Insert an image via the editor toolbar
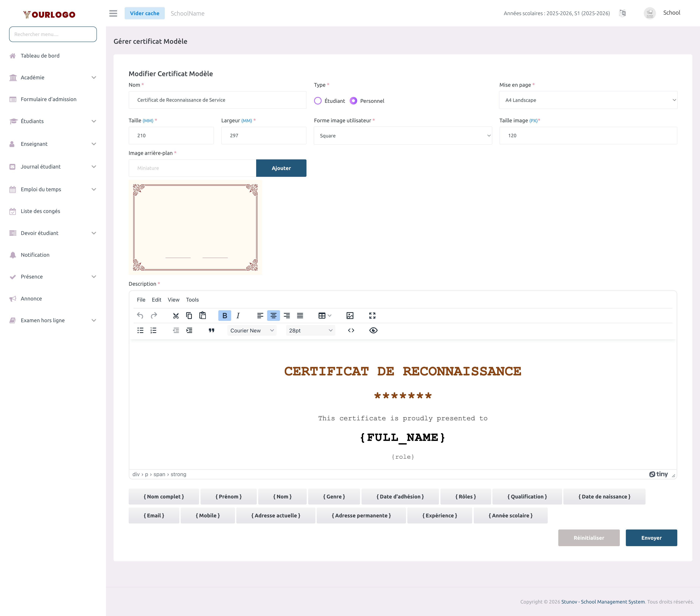 pos(350,316)
